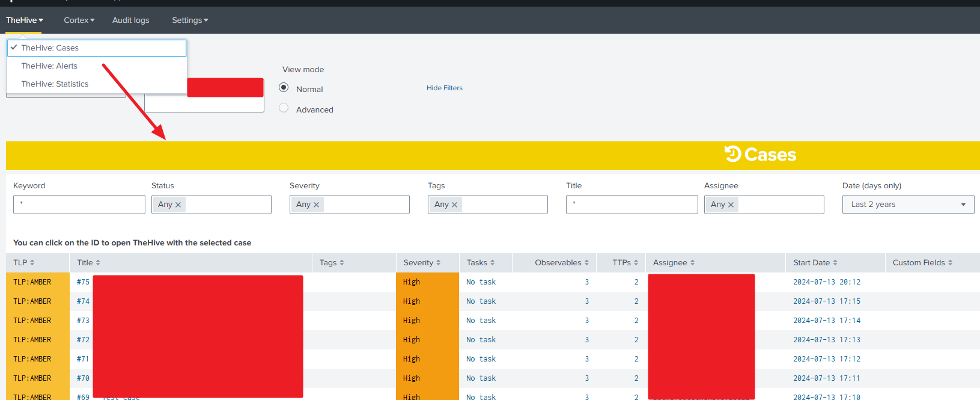Open the Cortex menu
The height and width of the screenshot is (400, 980).
(x=79, y=20)
